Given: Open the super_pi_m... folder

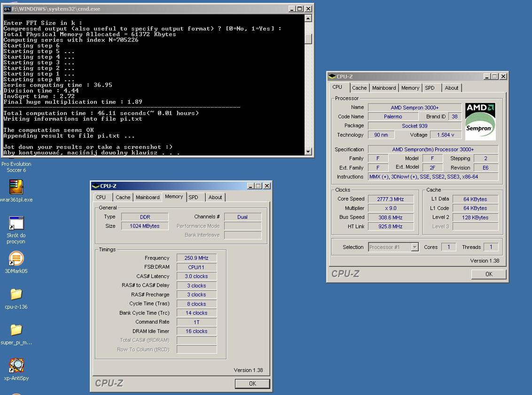Looking at the screenshot, I should click(x=16, y=330).
